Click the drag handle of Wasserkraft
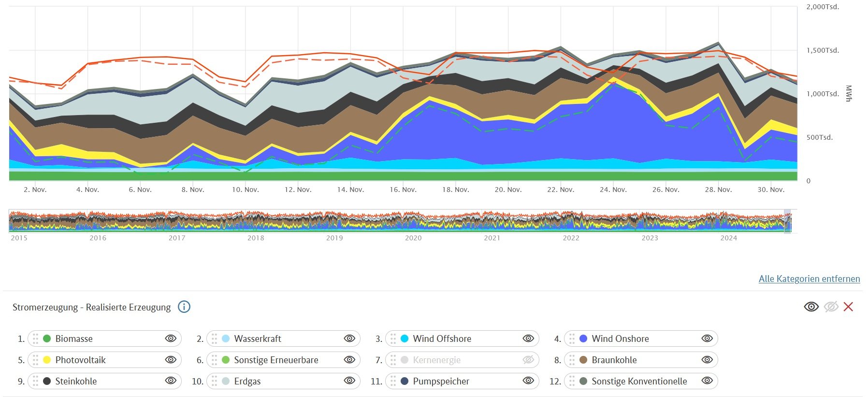 [x=214, y=338]
